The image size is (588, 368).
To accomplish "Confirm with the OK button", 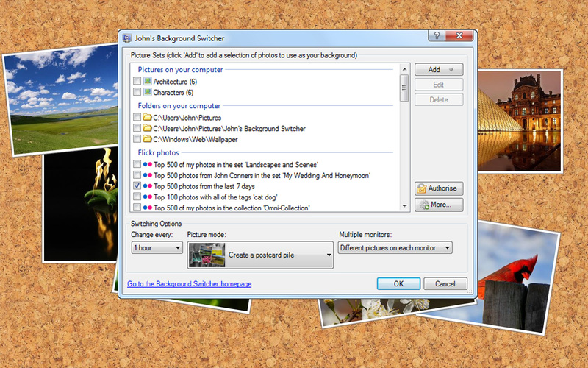I will pyautogui.click(x=398, y=284).
